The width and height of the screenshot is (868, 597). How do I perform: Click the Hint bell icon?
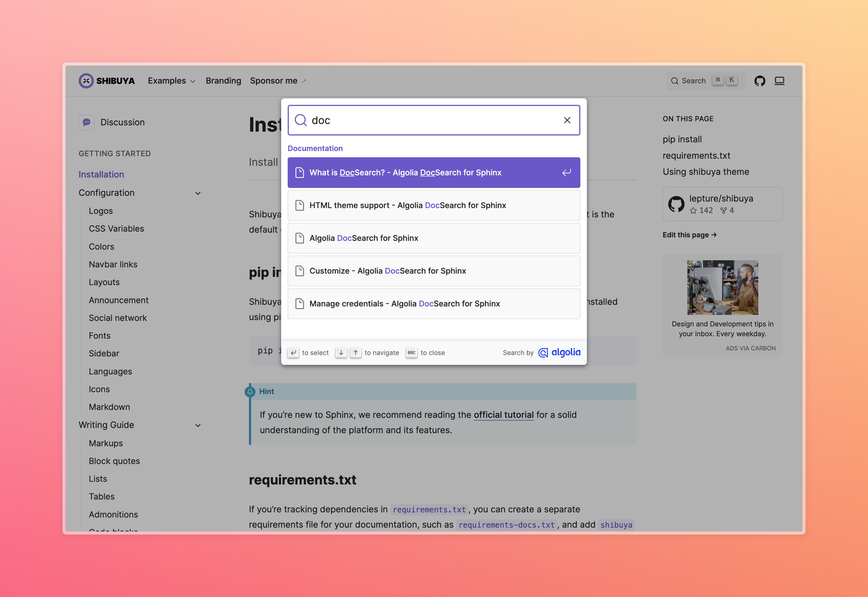pos(250,391)
